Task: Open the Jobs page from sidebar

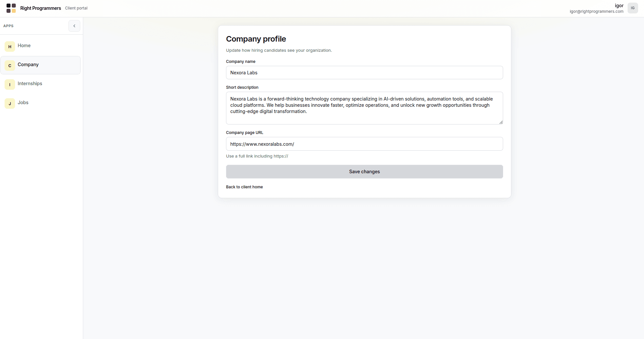Action: tap(23, 103)
